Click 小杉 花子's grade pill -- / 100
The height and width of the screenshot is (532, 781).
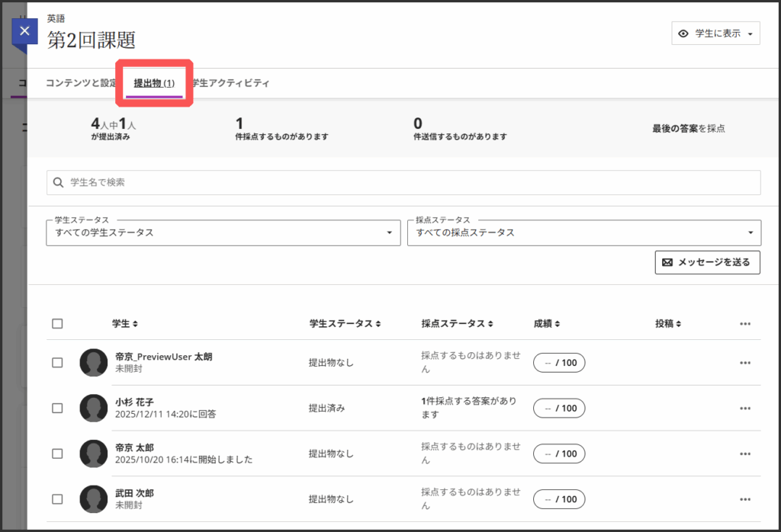pyautogui.click(x=558, y=409)
